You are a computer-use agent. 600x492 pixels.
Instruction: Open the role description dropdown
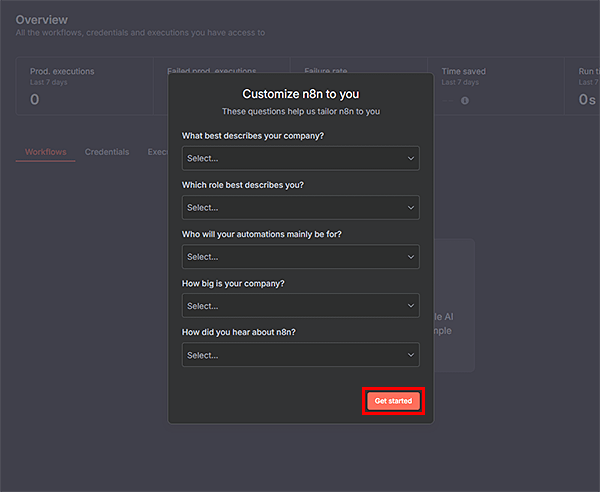tap(300, 207)
